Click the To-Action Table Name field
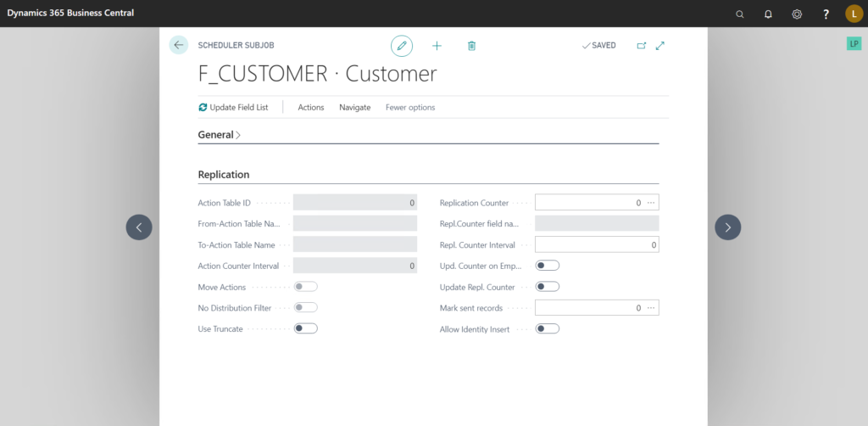868x426 pixels. (355, 244)
